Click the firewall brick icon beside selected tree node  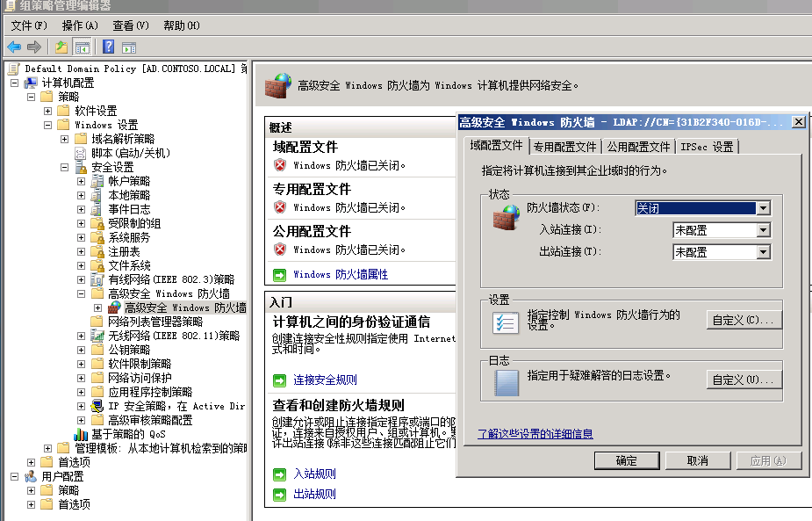pyautogui.click(x=114, y=308)
